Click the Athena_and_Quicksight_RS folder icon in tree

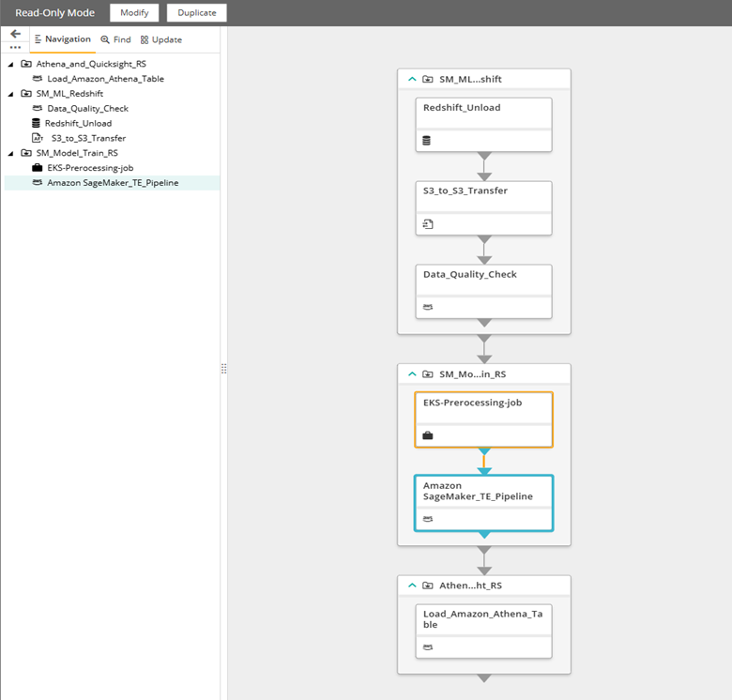coord(26,64)
